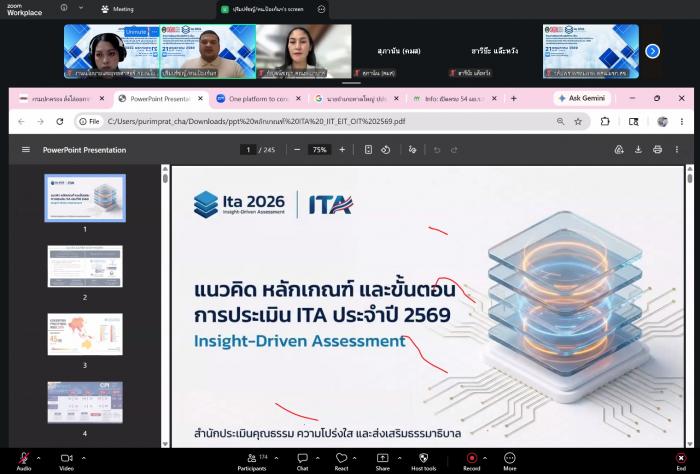Expand arrow next to Chat

click(x=317, y=458)
